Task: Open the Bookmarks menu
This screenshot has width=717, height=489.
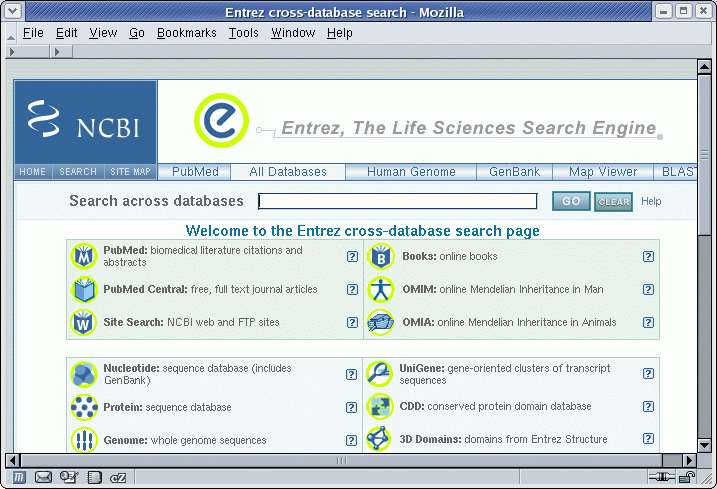Action: click(x=187, y=33)
